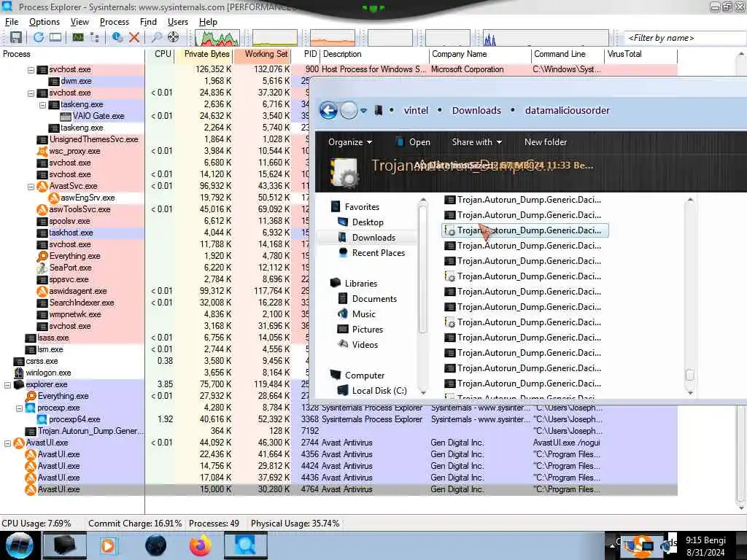Screen dimensions: 747x560
Task: Select Videos library in navigation pane
Action: 365,344
